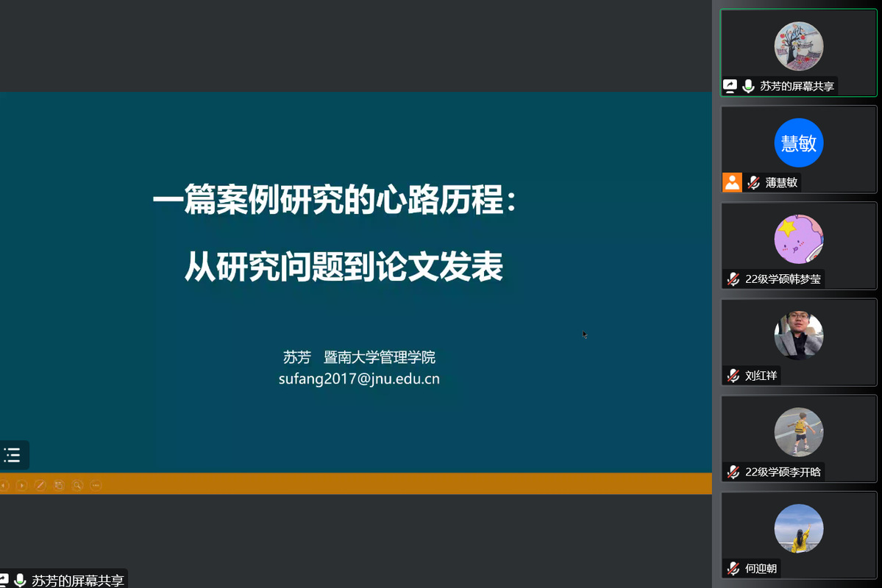The height and width of the screenshot is (588, 882).
Task: Open more options ellipsis in slideshow toolbar
Action: [x=96, y=485]
